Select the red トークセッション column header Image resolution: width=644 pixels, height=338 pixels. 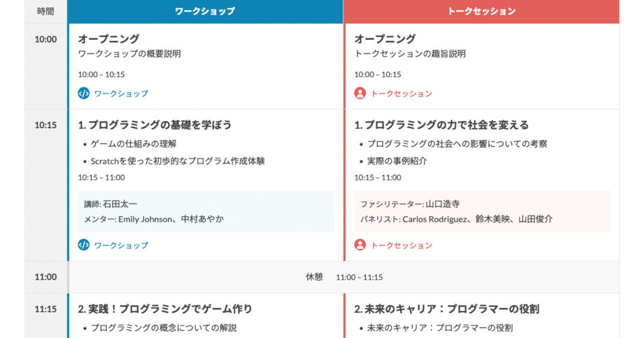tap(482, 11)
